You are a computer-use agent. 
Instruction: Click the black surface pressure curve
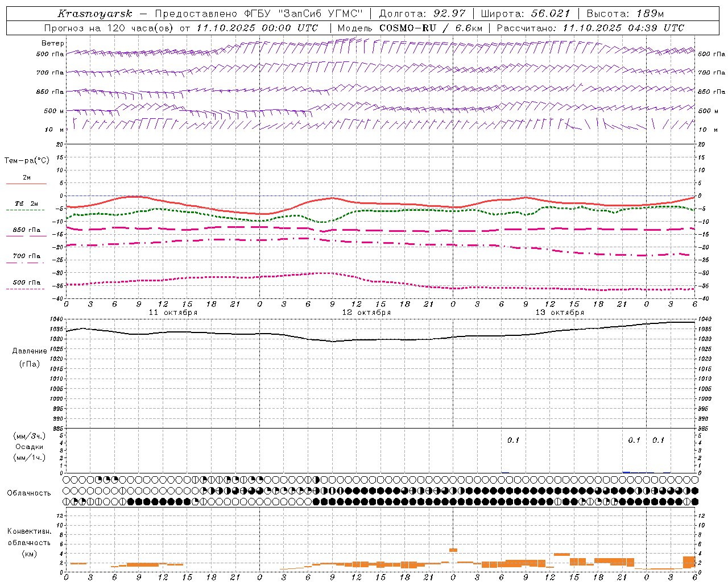(x=381, y=339)
